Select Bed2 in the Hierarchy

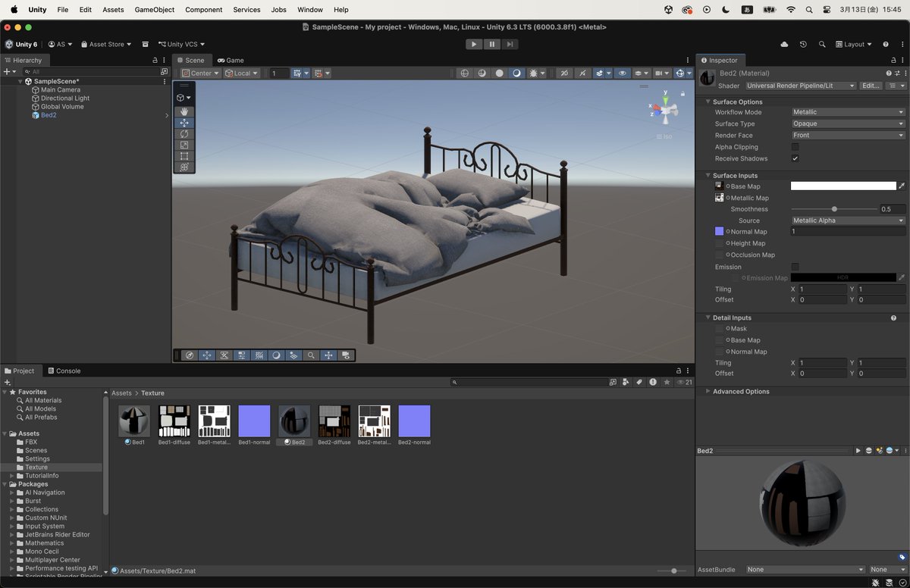[49, 115]
